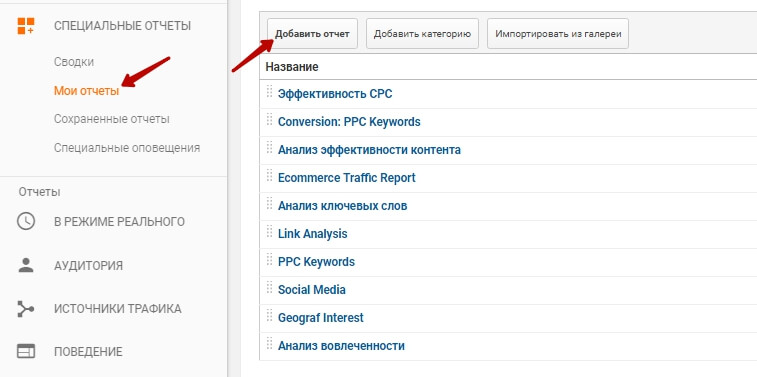The image size is (757, 377).
Task: Click the Добавить категорию button
Action: (x=422, y=34)
